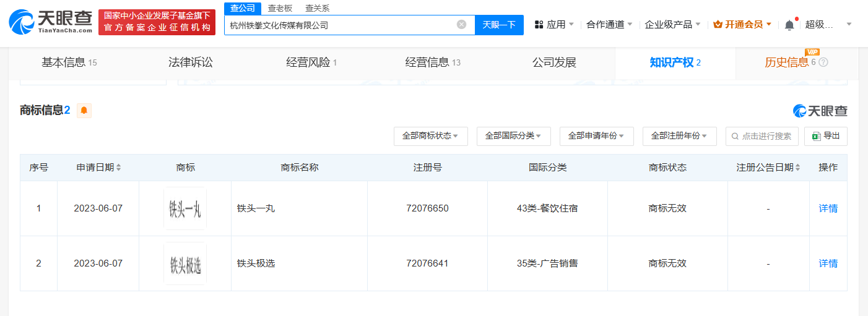Click 商标无效 status in row 2
This screenshot has width=868, height=316.
[x=667, y=263]
